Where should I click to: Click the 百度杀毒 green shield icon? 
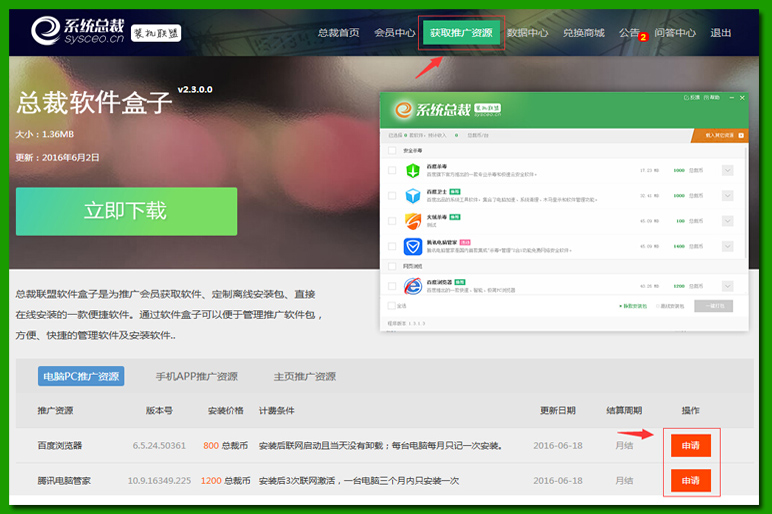tap(413, 170)
